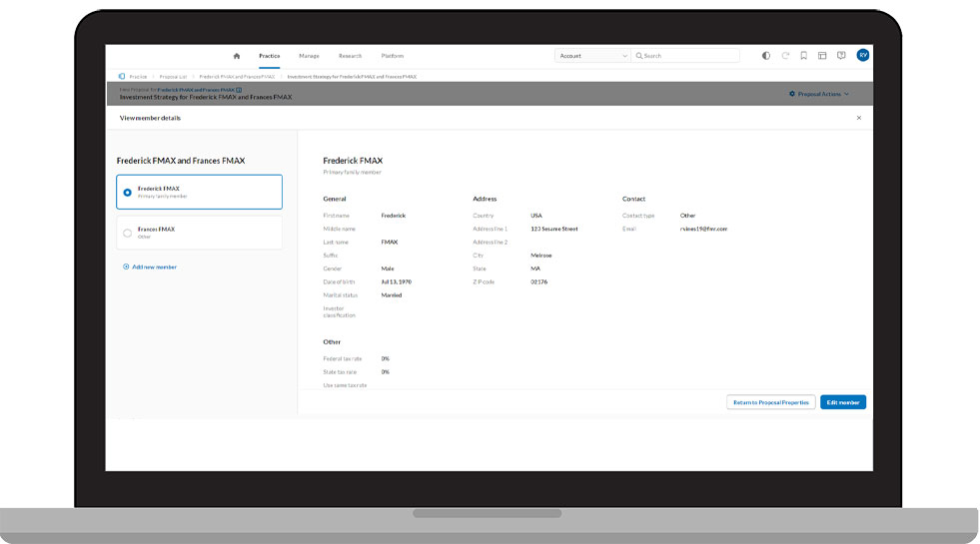Expand the Proposal Actions menu
This screenshot has height=544, width=980.
pos(819,94)
